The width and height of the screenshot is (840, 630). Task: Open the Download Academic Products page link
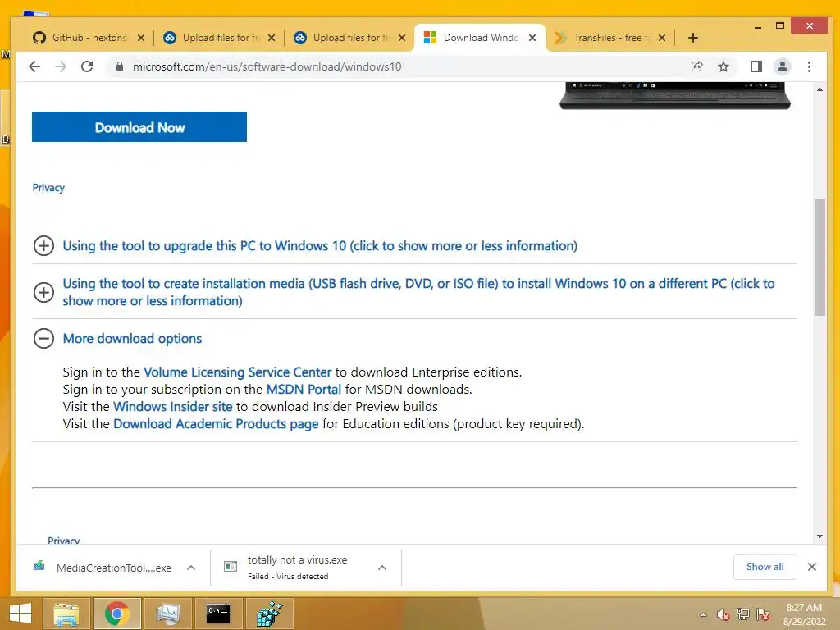tap(216, 424)
